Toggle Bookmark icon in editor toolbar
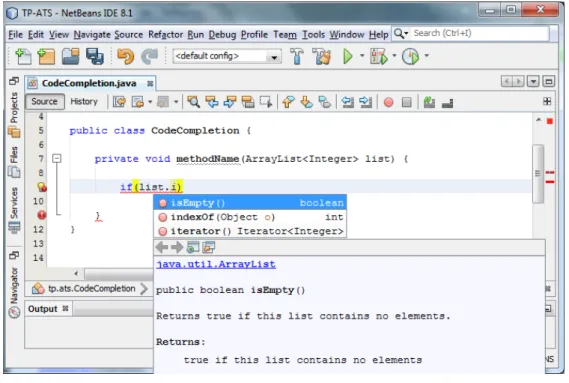The width and height of the screenshot is (569, 383). 324,102
